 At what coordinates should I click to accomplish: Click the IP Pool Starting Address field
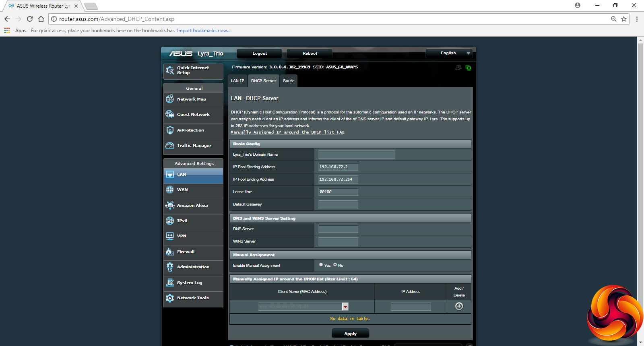click(x=338, y=167)
